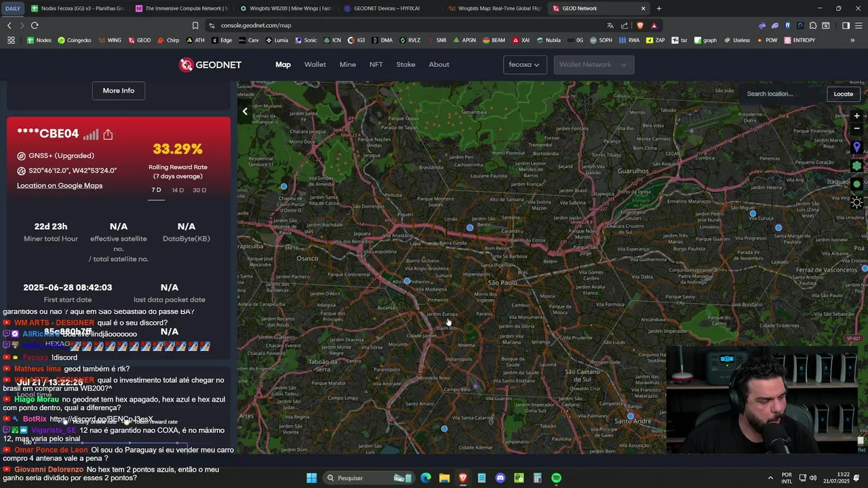Toggle map brightness with sun icon
This screenshot has height=488, width=868.
click(x=856, y=202)
